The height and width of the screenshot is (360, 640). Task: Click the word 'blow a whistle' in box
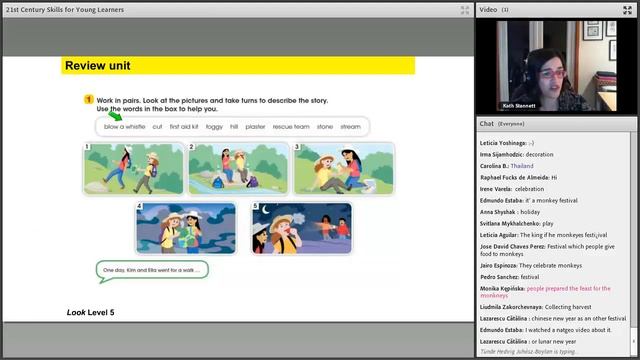point(124,127)
